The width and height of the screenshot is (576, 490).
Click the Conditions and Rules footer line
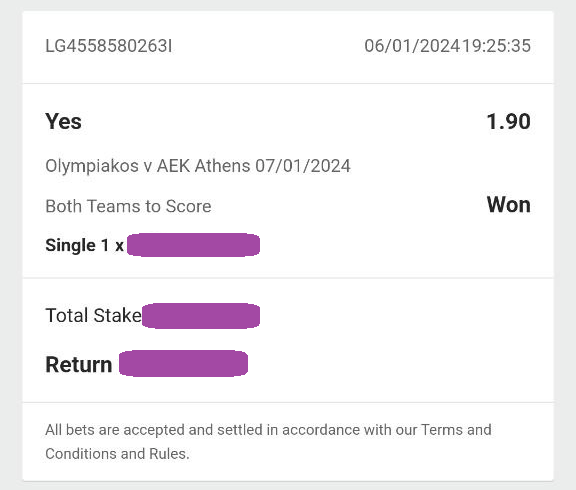[x=117, y=454]
